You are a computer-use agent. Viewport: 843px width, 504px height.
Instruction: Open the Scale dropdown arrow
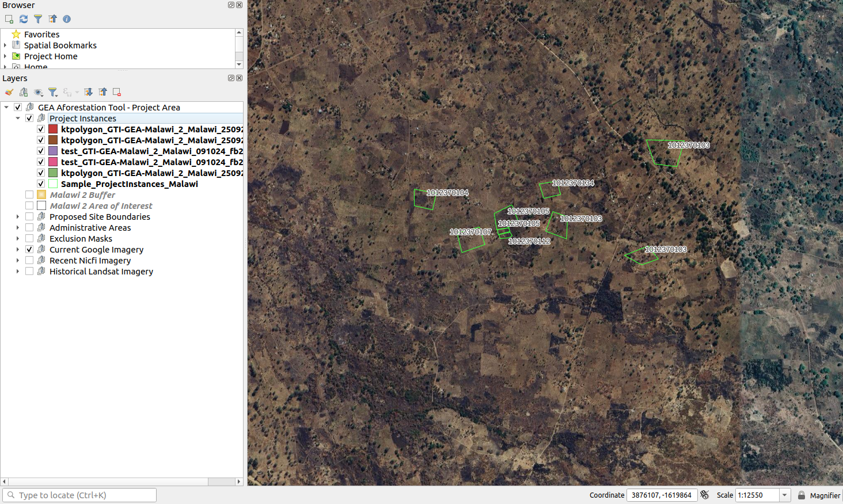(x=784, y=495)
